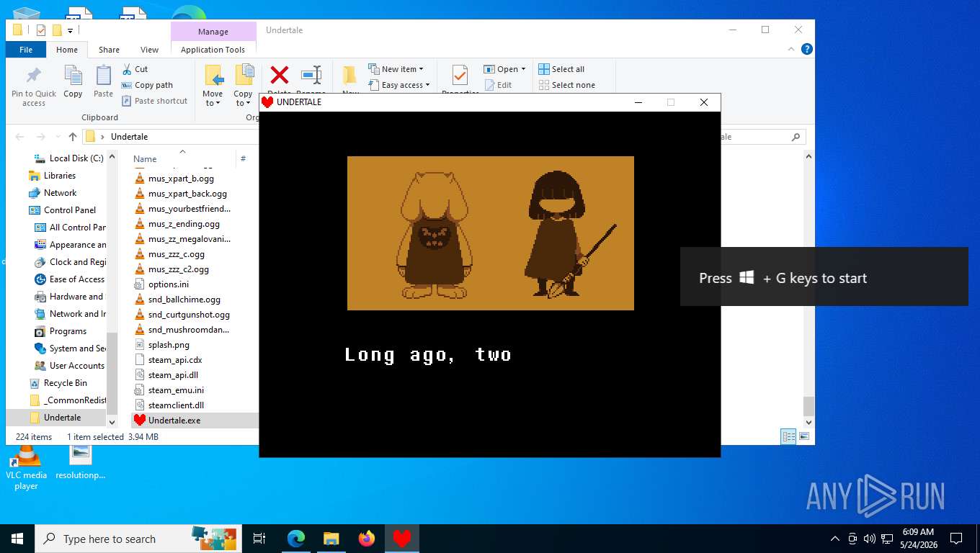Image resolution: width=980 pixels, height=553 pixels.
Task: Click the Paste ribbon icon
Action: (x=104, y=81)
